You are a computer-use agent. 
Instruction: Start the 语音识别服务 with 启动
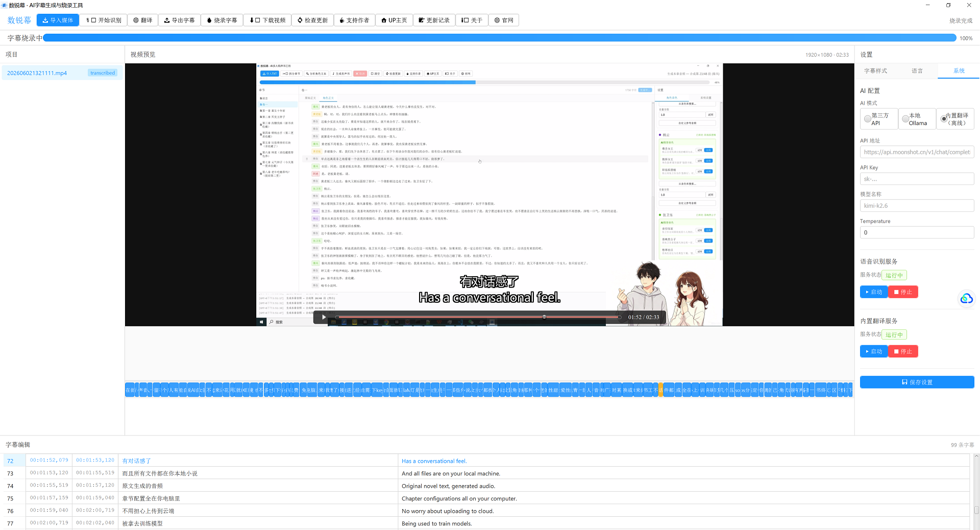[874, 292]
